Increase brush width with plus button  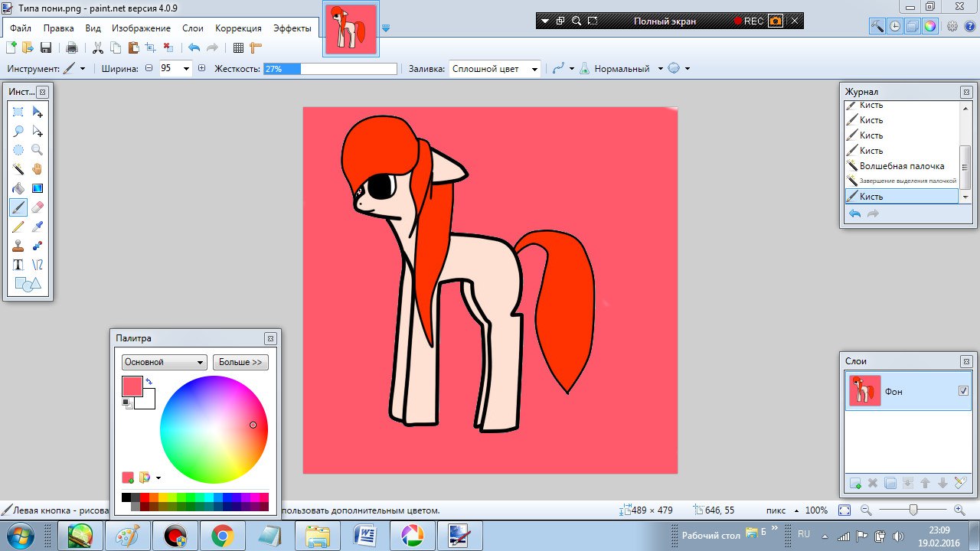[202, 68]
